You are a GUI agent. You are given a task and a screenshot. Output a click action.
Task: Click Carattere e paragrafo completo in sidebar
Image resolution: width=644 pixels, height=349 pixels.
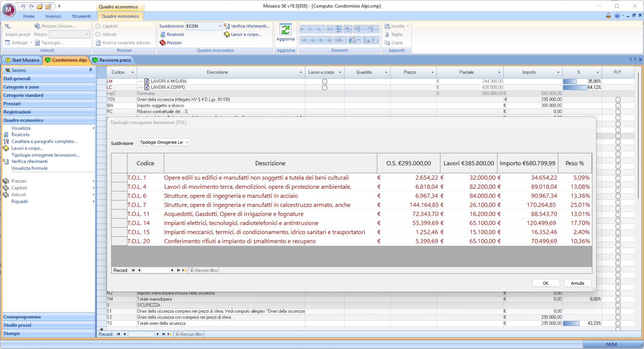tap(44, 141)
